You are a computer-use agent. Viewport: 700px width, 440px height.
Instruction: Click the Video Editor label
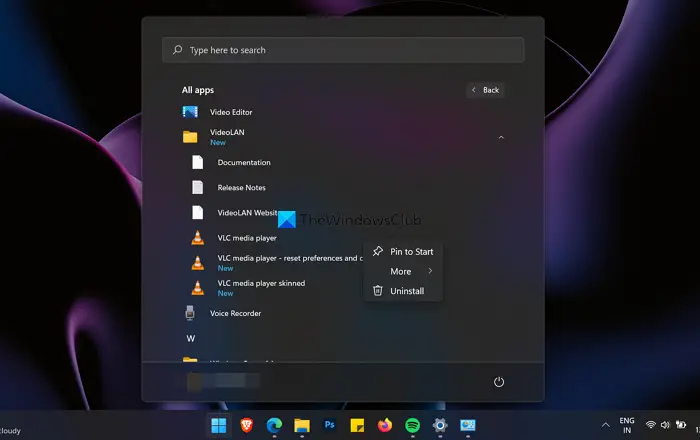[x=231, y=112]
